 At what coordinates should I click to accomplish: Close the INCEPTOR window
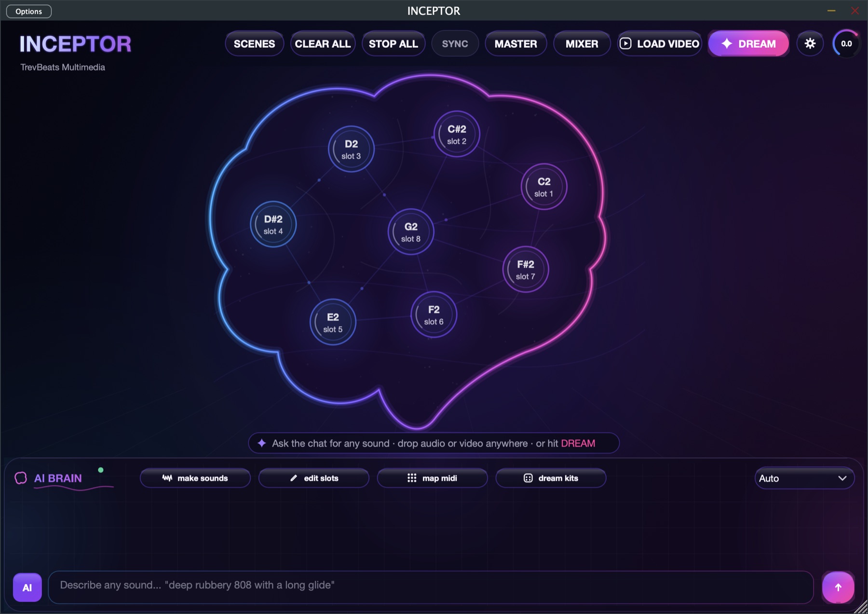click(x=855, y=11)
